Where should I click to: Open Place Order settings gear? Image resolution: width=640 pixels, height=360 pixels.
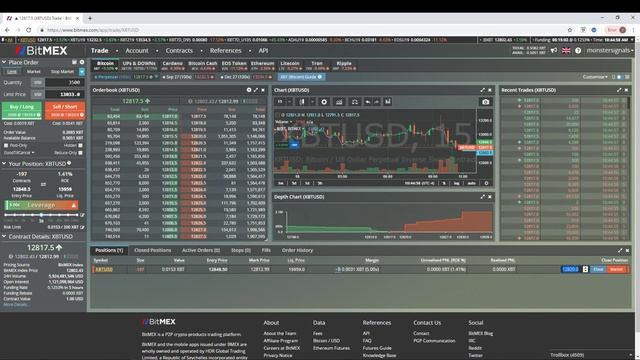[82, 62]
